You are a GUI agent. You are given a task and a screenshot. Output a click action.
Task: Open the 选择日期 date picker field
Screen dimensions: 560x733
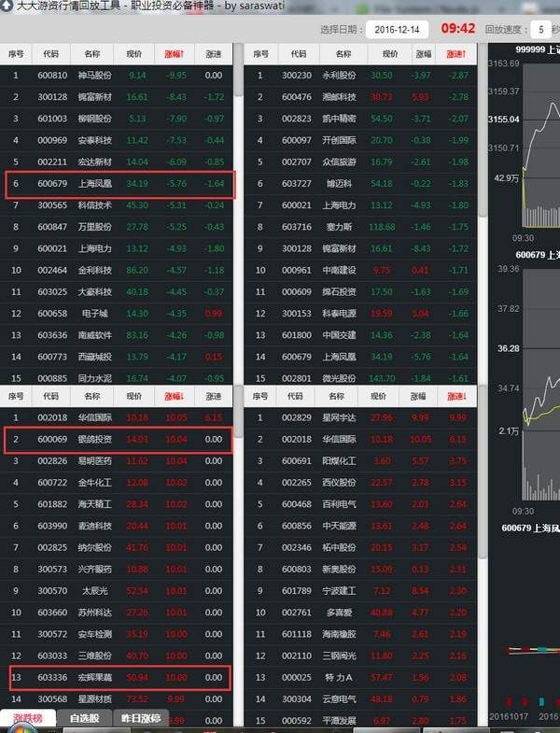click(x=398, y=29)
